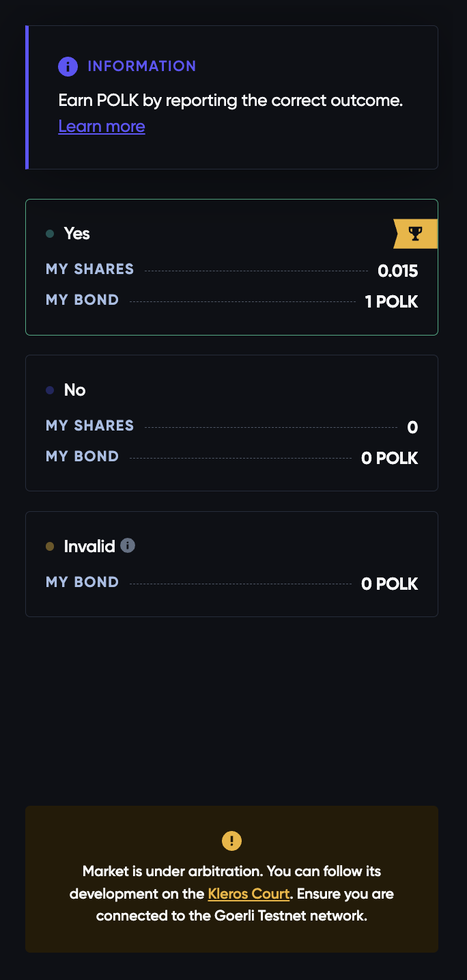Image resolution: width=467 pixels, height=980 pixels.
Task: Click the yellow warning exclamation icon
Action: pyautogui.click(x=231, y=841)
